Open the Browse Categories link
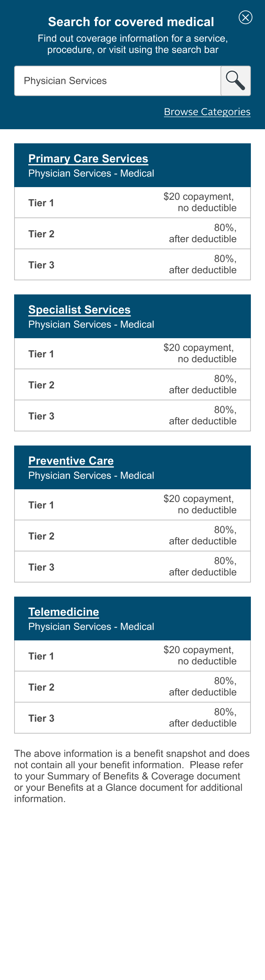This screenshot has width=265, height=980. click(207, 112)
